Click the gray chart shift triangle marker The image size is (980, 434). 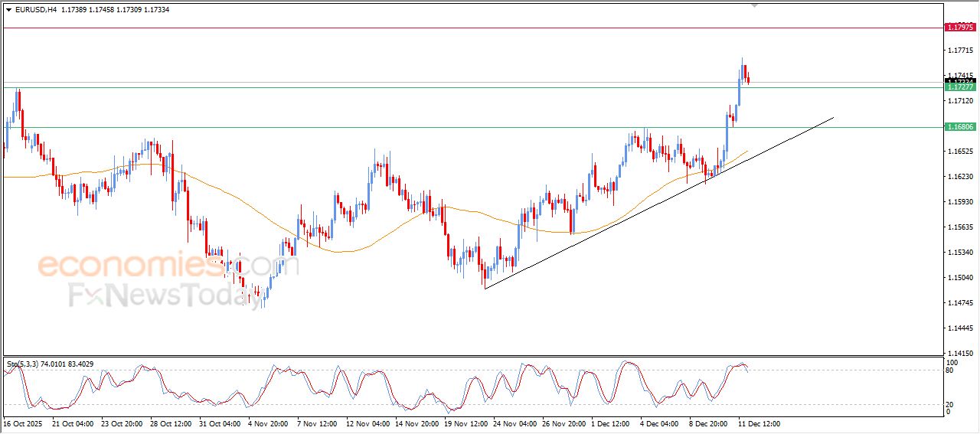(x=756, y=5)
